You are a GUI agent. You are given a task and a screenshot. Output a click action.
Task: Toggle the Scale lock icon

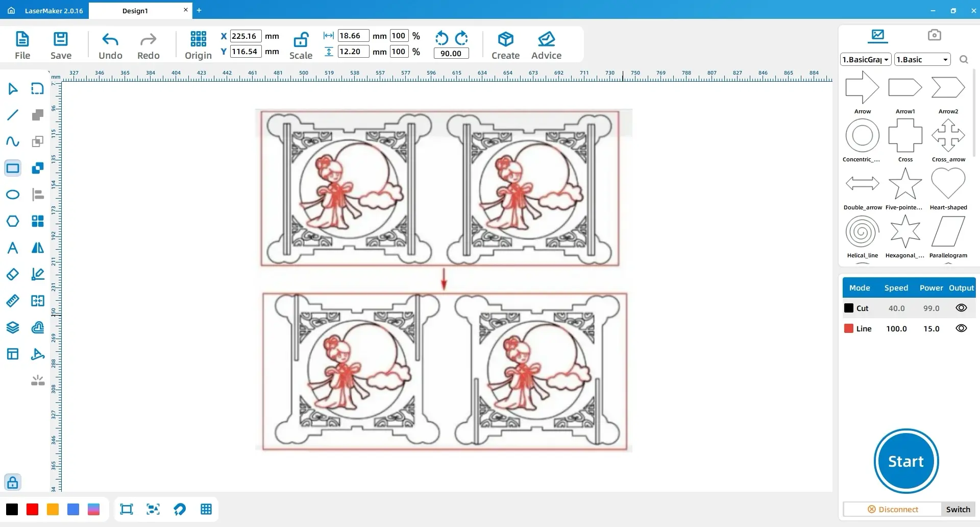(301, 39)
